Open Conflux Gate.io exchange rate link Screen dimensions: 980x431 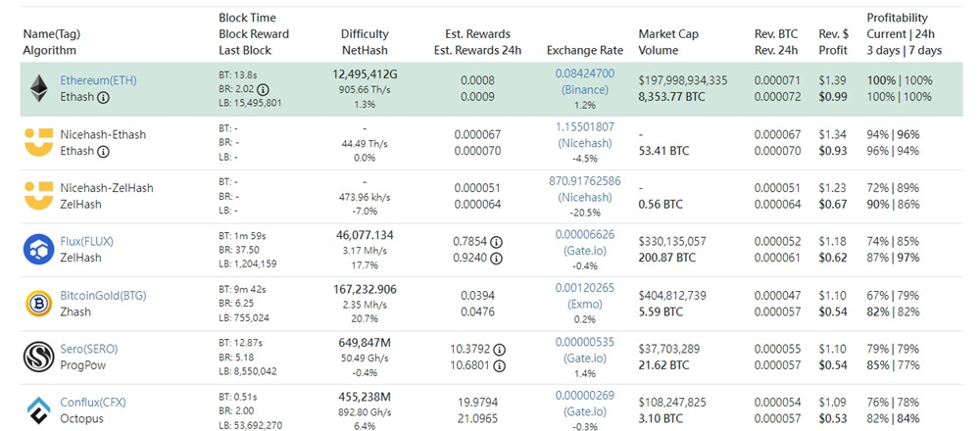[x=585, y=396]
